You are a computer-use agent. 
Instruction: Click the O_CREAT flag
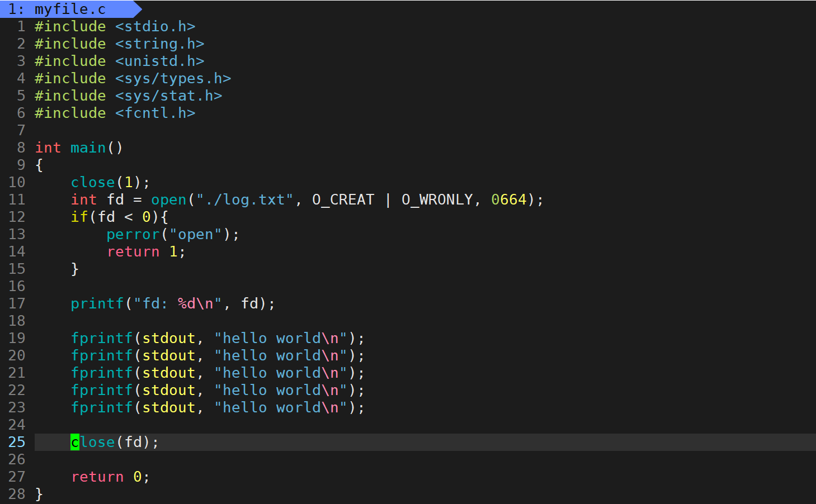(343, 199)
